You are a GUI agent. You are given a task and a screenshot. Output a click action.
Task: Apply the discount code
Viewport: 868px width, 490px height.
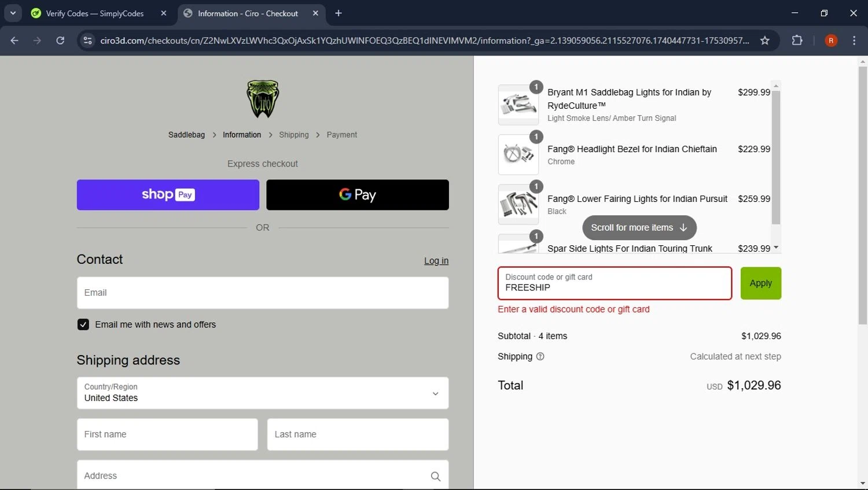tap(761, 283)
